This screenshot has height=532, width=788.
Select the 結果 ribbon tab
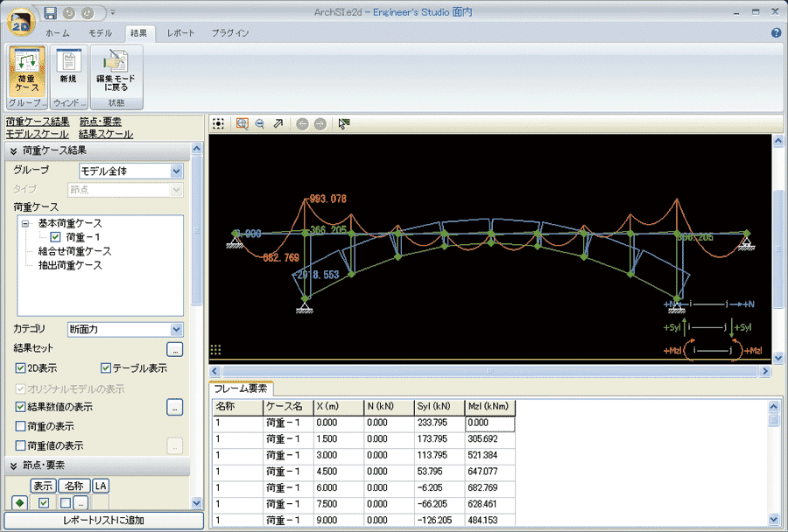[x=138, y=33]
